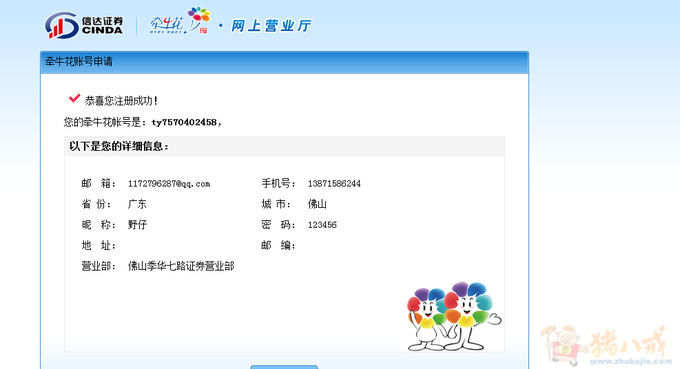Click the 地址 label
680x369 pixels.
(98, 246)
